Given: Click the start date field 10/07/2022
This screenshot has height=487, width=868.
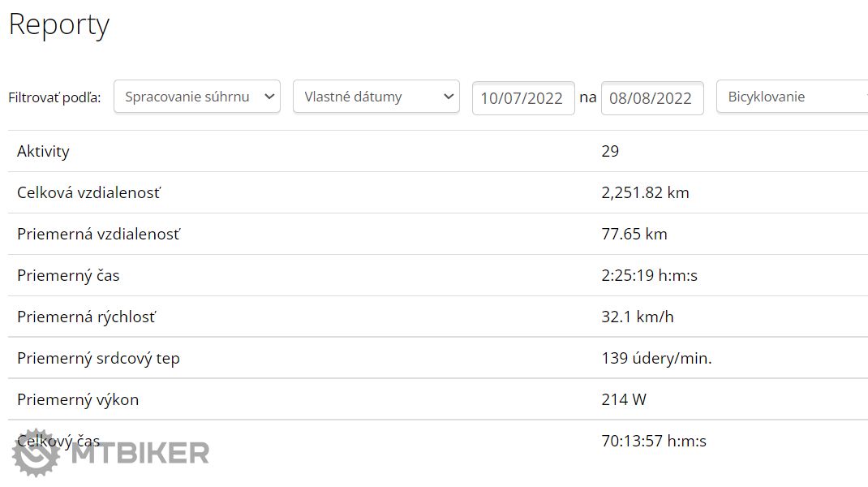Looking at the screenshot, I should coord(522,98).
